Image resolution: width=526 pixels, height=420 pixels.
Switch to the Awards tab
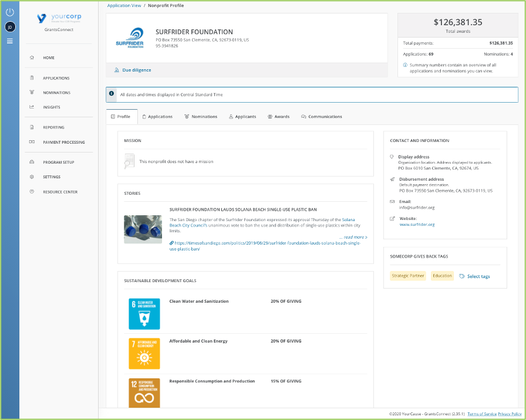(x=278, y=116)
